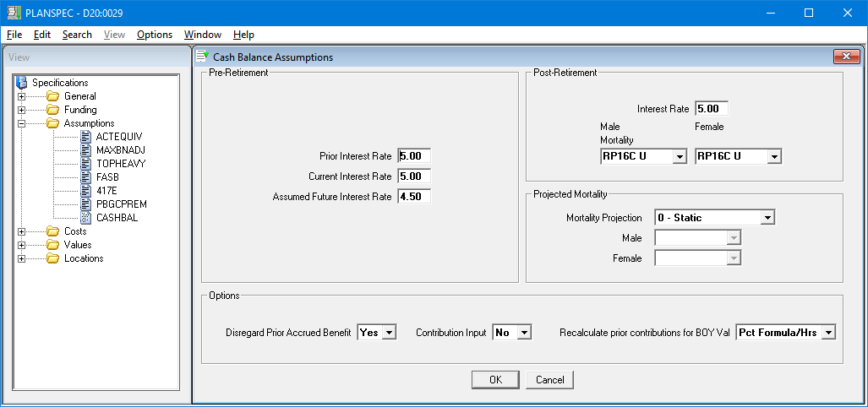Open the Male Mortality table dropdown
Viewport: 868px width, 407px height.
(x=680, y=156)
